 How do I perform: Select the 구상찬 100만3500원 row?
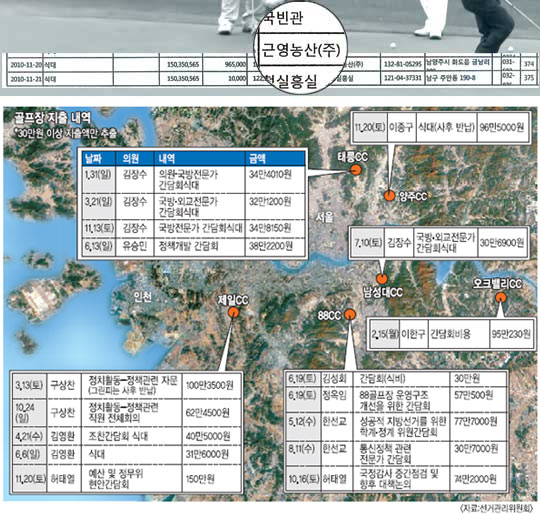126,385
